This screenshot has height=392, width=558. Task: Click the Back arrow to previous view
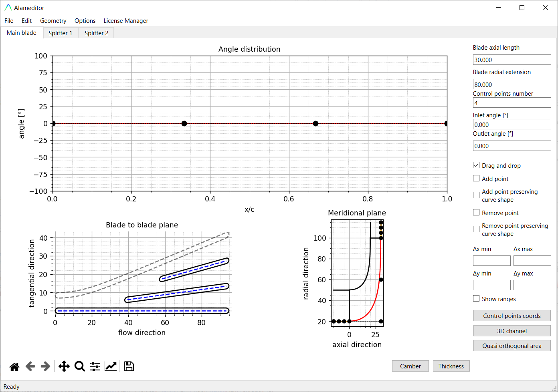30,366
